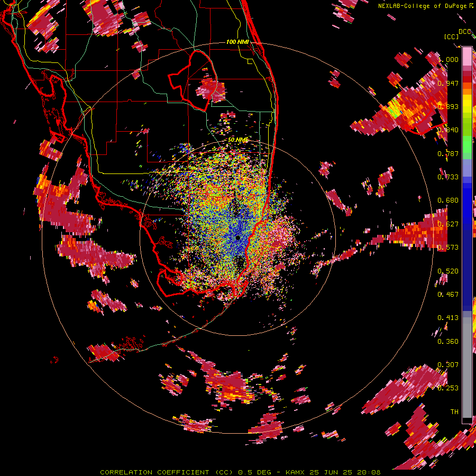
Task: Click the 0.253 color scale value
Action: (448, 388)
